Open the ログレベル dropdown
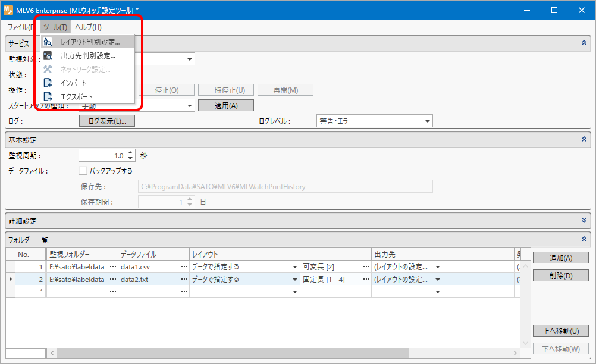Screen dimensions: 596x364 point(427,121)
